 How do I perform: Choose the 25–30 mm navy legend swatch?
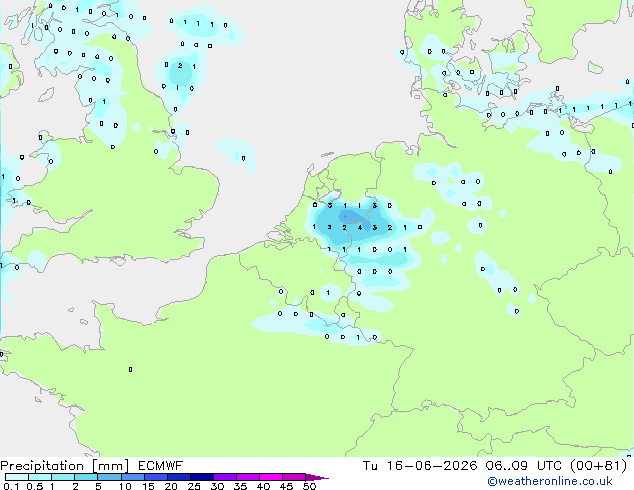click(x=202, y=477)
